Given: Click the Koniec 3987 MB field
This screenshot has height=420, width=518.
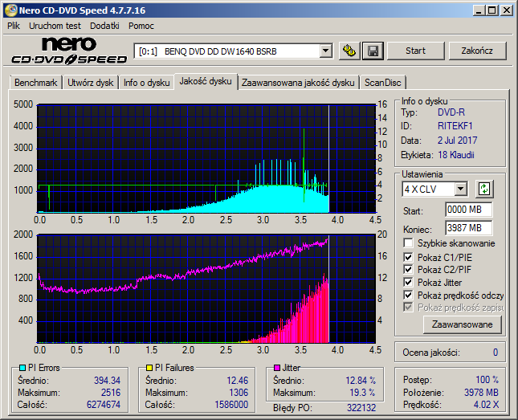Looking at the screenshot, I should pyautogui.click(x=468, y=228).
